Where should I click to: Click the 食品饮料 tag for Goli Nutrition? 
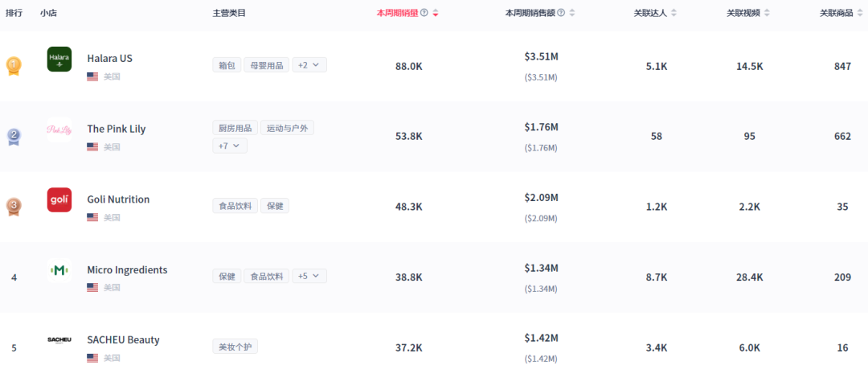coord(235,206)
